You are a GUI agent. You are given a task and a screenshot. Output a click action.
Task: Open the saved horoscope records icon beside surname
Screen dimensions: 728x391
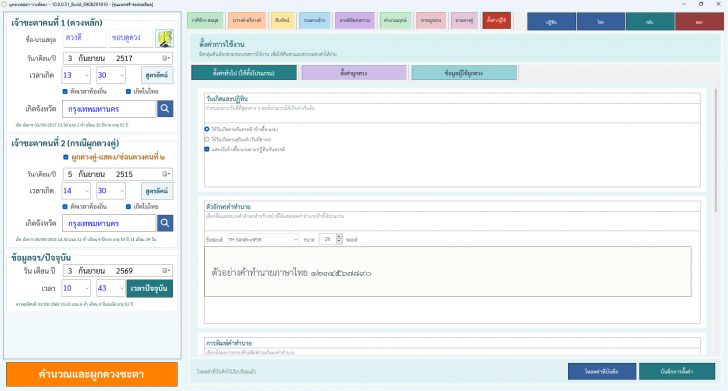164,39
